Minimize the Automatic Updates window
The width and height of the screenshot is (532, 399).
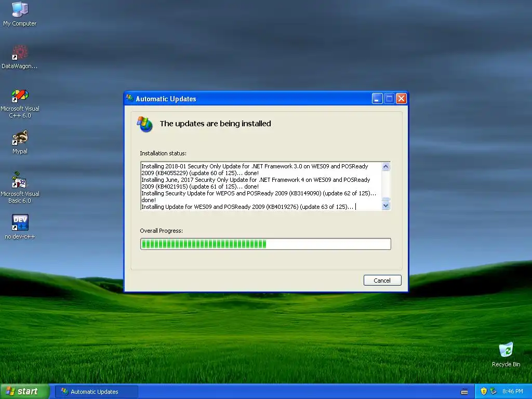377,99
